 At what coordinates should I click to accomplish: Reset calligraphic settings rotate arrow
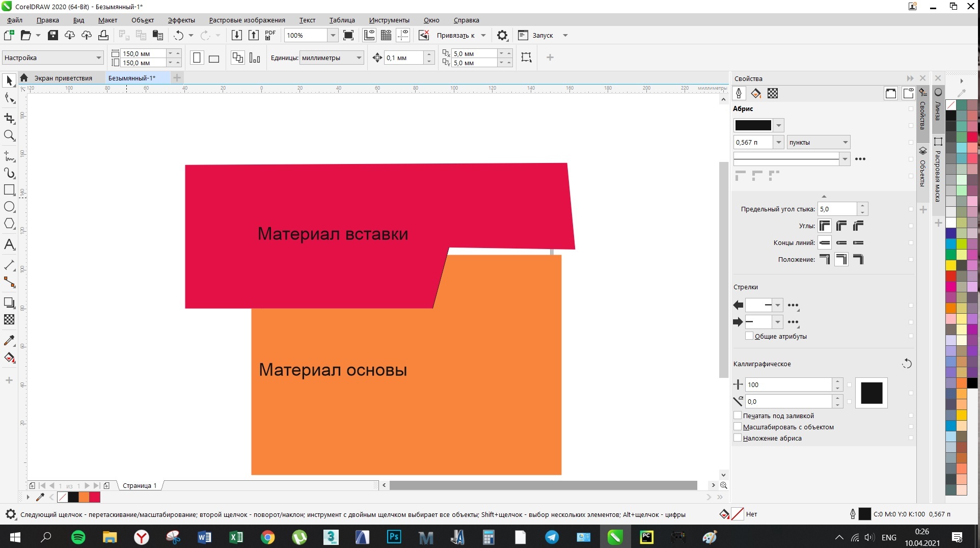[x=907, y=364]
